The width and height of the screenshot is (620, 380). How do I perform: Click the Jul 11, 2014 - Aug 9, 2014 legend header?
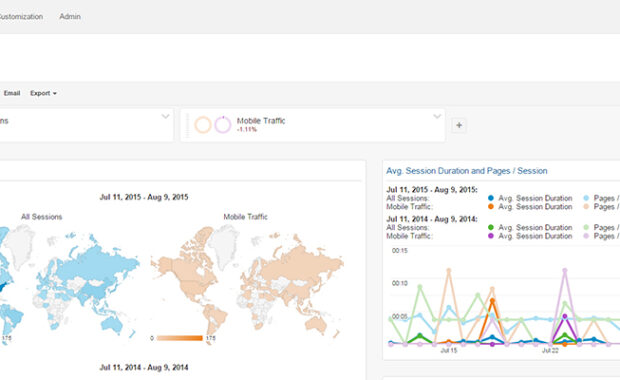(432, 219)
